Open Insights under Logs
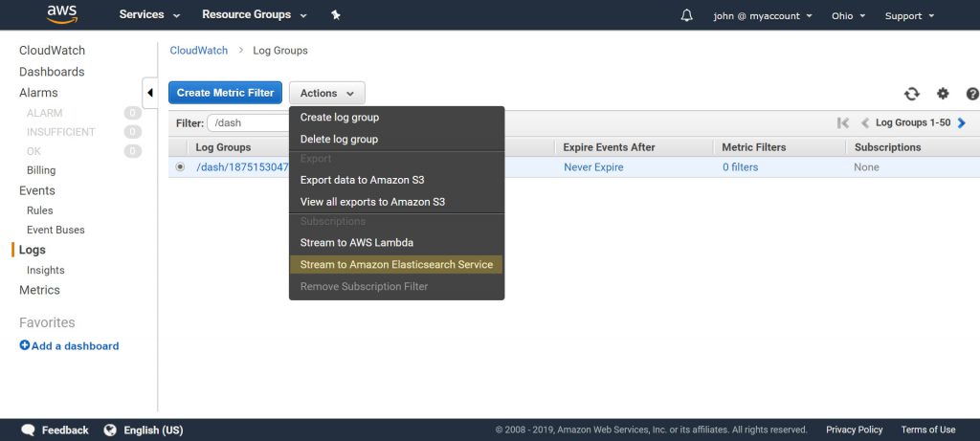The image size is (980, 441). click(x=46, y=270)
